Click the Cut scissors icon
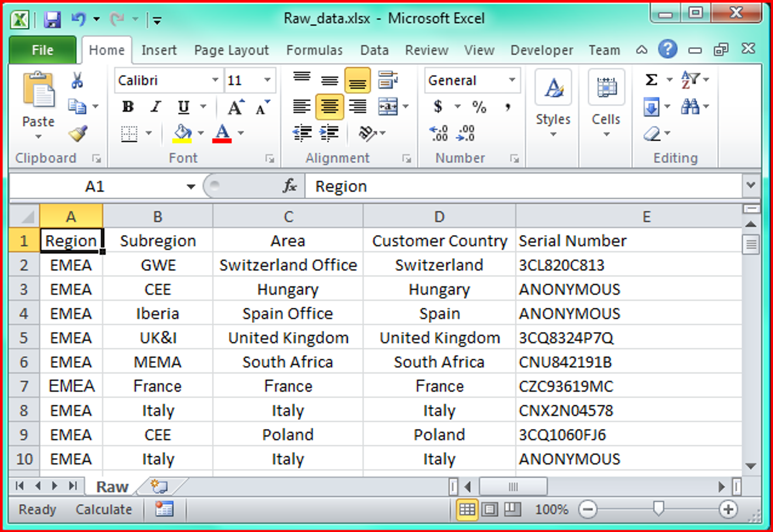773x532 pixels. point(77,80)
